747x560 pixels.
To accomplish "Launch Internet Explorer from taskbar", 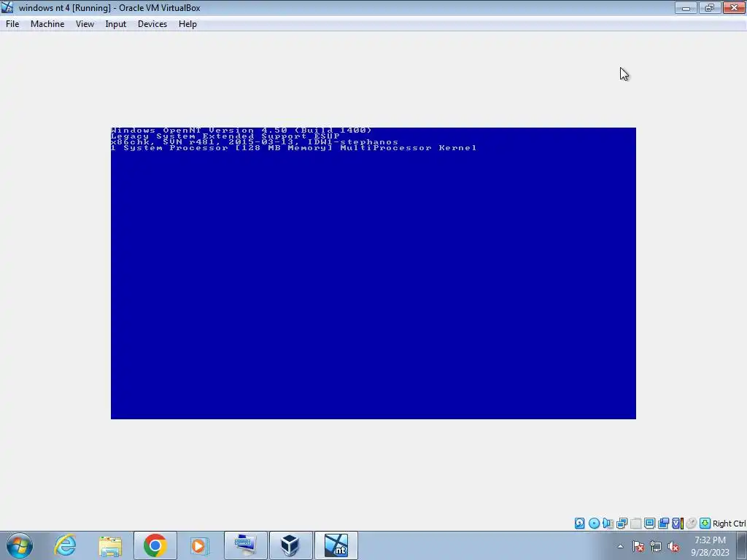I will [65, 545].
